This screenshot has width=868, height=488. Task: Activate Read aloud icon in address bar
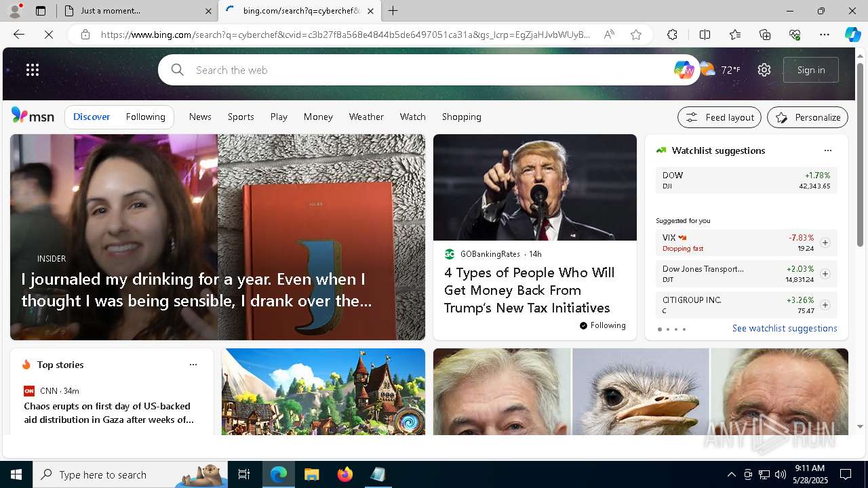click(x=609, y=35)
